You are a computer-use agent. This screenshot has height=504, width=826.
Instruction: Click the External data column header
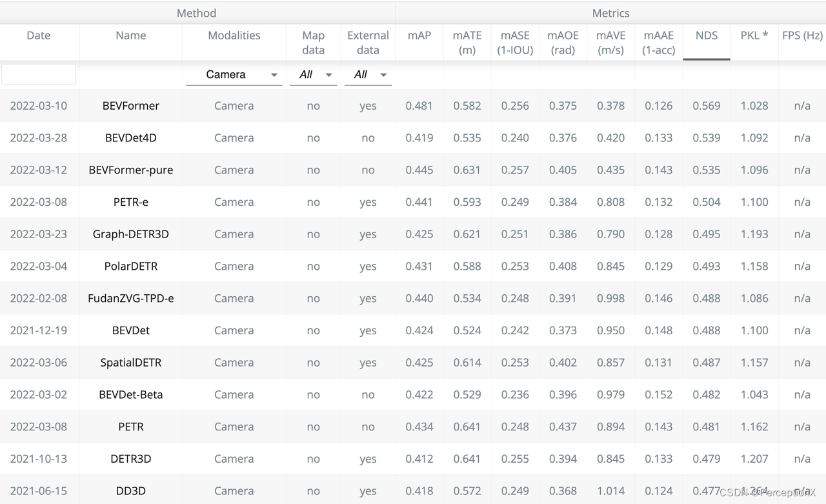click(368, 43)
